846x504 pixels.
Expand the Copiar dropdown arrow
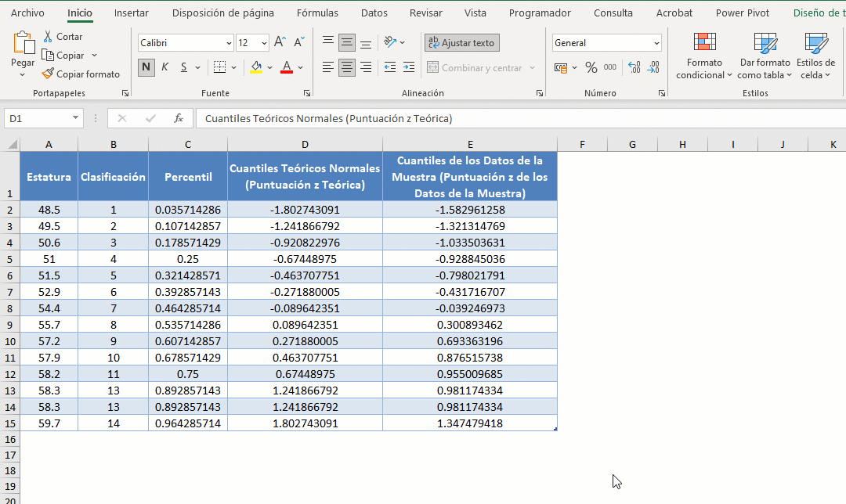click(x=94, y=56)
